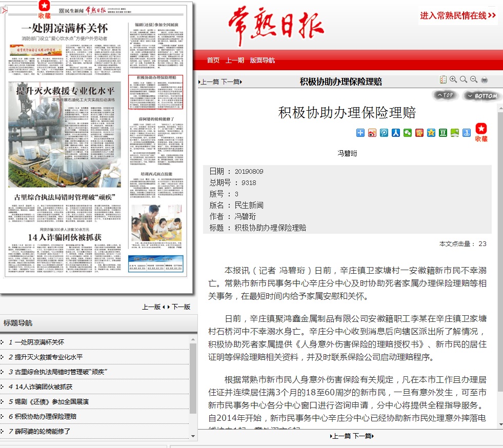Click the 标题导航 panel header
Viewport: 503px width, 448px height.
click(x=98, y=323)
